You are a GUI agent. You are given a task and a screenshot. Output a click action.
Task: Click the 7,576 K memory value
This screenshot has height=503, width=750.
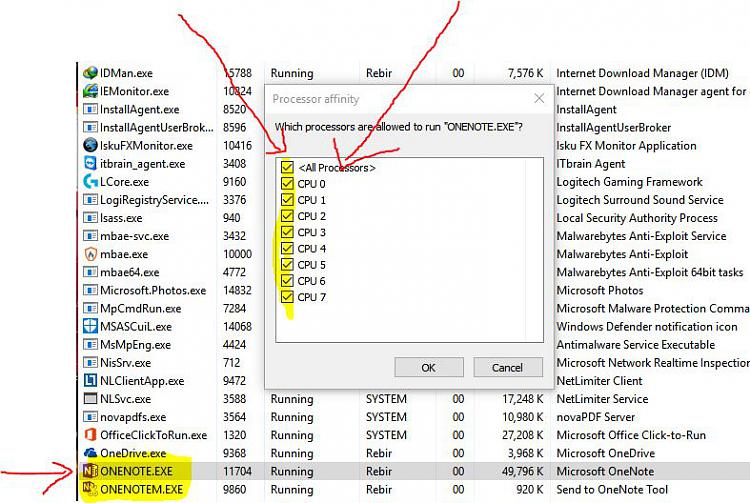(x=525, y=73)
